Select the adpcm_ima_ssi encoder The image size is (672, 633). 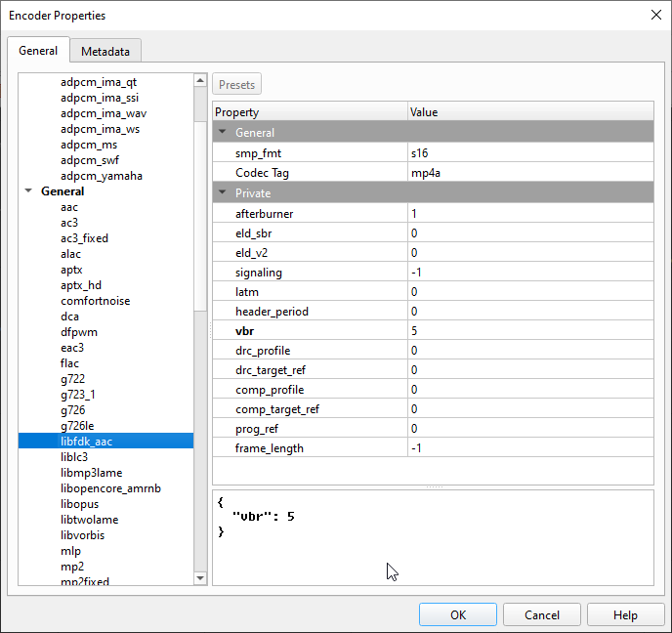tap(100, 98)
